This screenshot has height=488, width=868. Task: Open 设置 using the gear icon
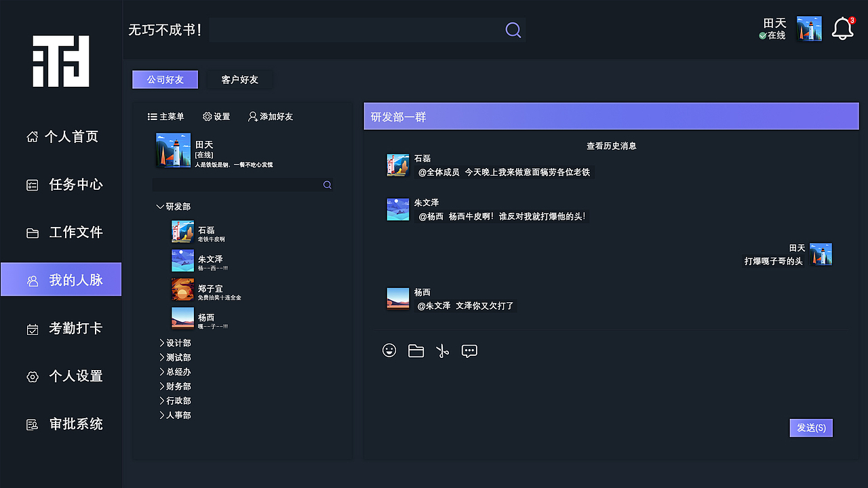pyautogui.click(x=216, y=117)
